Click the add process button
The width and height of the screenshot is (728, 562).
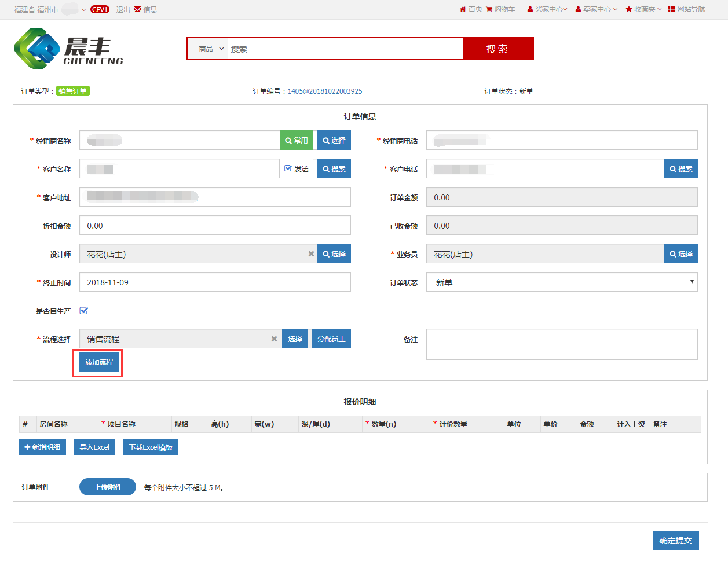[x=99, y=362]
